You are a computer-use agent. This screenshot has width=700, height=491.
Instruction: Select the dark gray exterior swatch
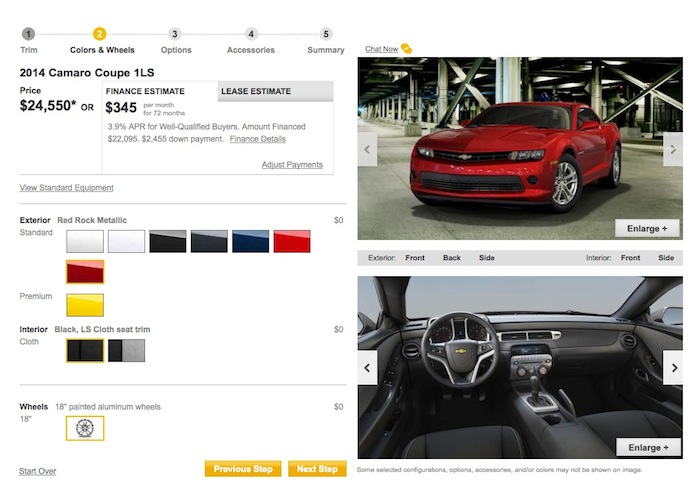click(x=209, y=241)
